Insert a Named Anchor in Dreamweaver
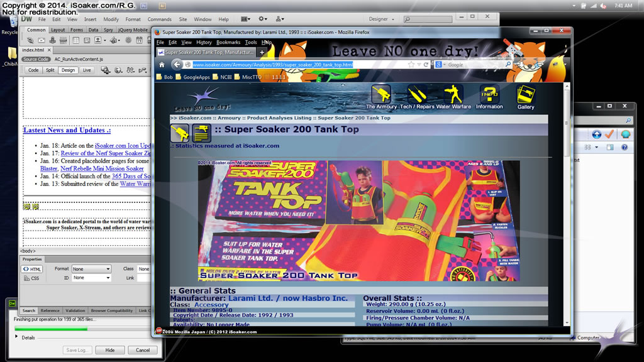 53,40
